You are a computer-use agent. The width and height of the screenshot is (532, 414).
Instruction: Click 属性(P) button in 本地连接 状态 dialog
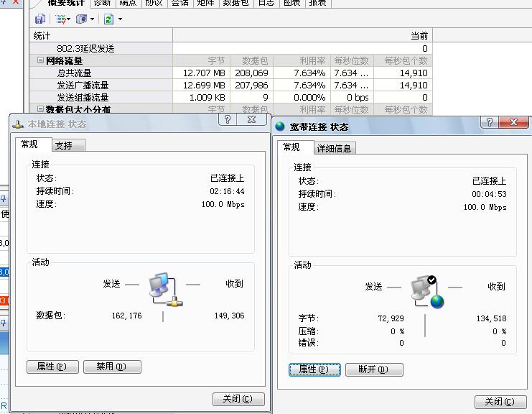(52, 367)
